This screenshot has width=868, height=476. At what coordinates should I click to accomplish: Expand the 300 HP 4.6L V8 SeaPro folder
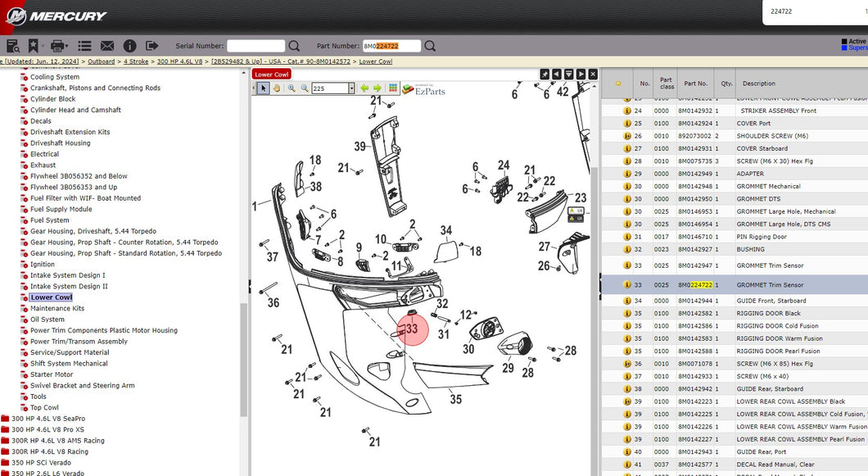[x=5, y=419]
